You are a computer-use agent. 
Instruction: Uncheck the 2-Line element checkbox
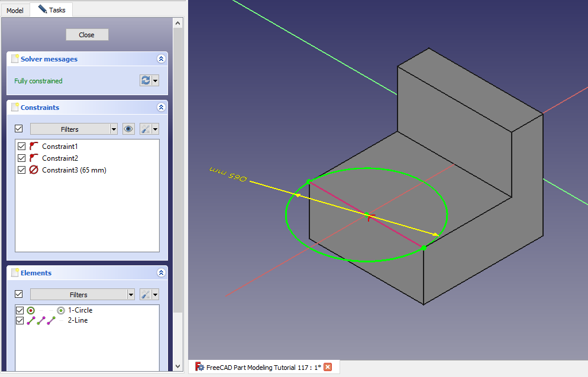(x=20, y=321)
